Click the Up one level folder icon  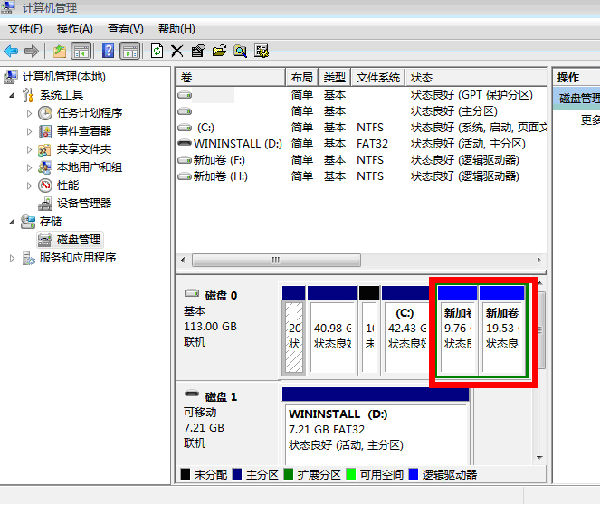pos(59,50)
